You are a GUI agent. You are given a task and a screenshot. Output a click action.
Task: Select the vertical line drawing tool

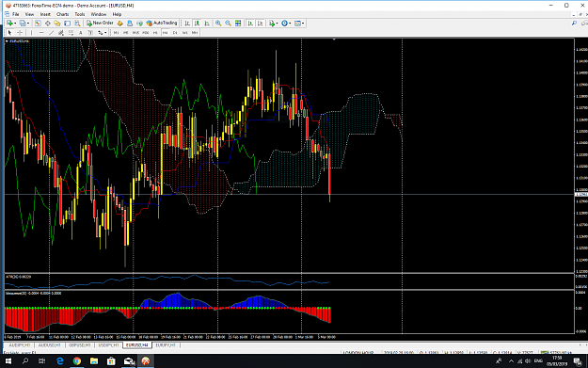coord(31,33)
